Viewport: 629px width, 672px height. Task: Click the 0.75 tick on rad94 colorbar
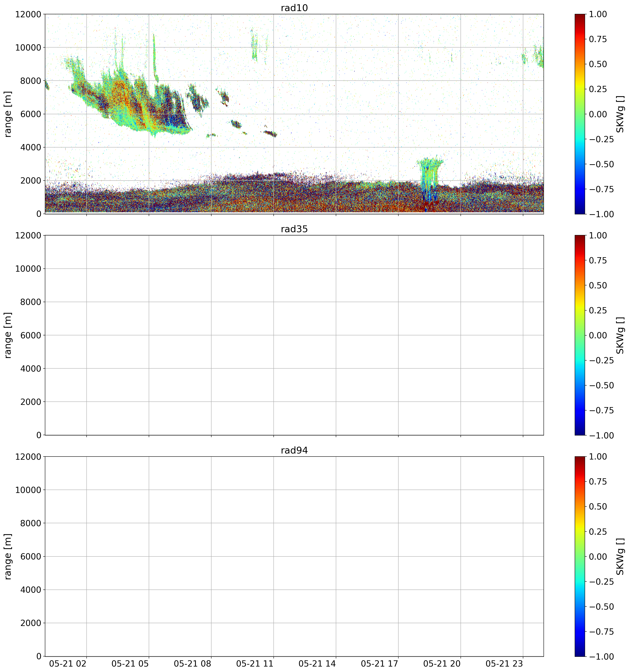[x=598, y=482]
